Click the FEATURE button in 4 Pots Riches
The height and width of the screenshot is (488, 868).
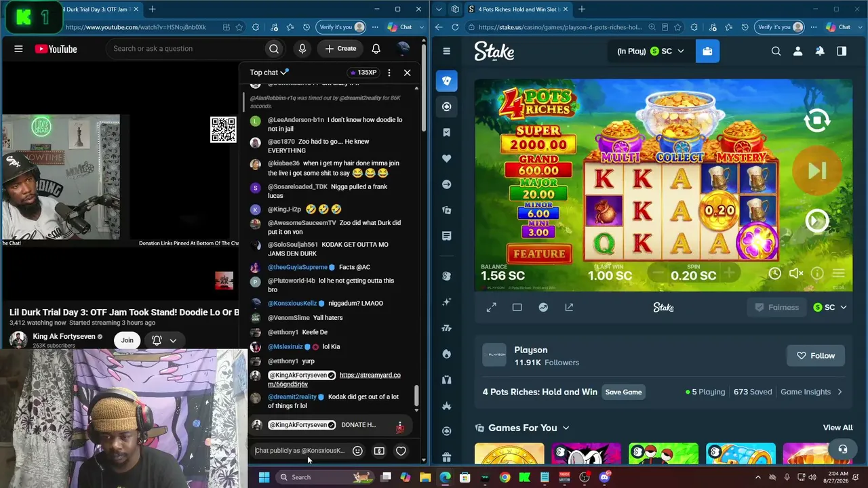pyautogui.click(x=539, y=253)
